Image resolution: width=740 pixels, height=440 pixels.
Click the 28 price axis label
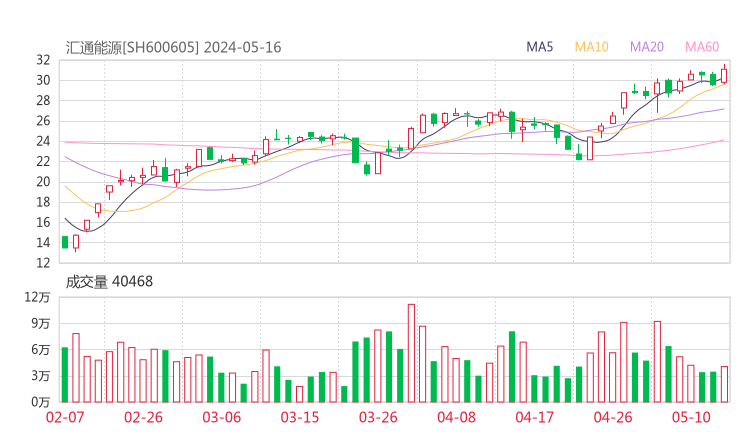(x=43, y=101)
